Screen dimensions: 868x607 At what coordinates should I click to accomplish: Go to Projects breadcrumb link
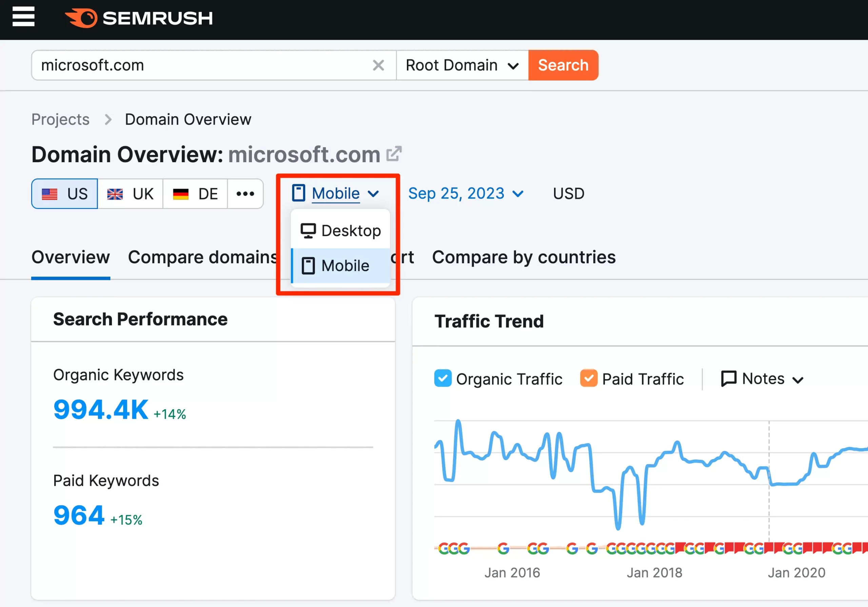tap(60, 119)
